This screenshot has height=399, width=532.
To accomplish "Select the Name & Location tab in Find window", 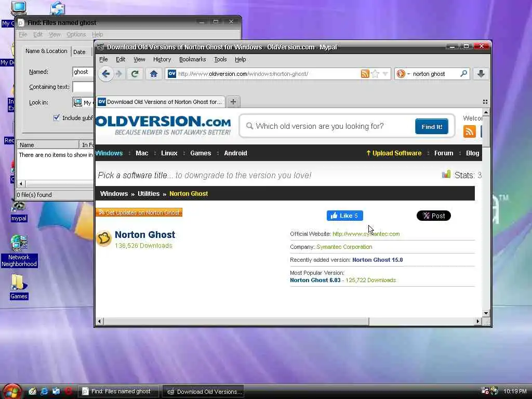I will (46, 51).
